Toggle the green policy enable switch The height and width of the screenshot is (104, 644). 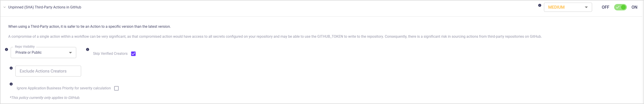coord(621,8)
